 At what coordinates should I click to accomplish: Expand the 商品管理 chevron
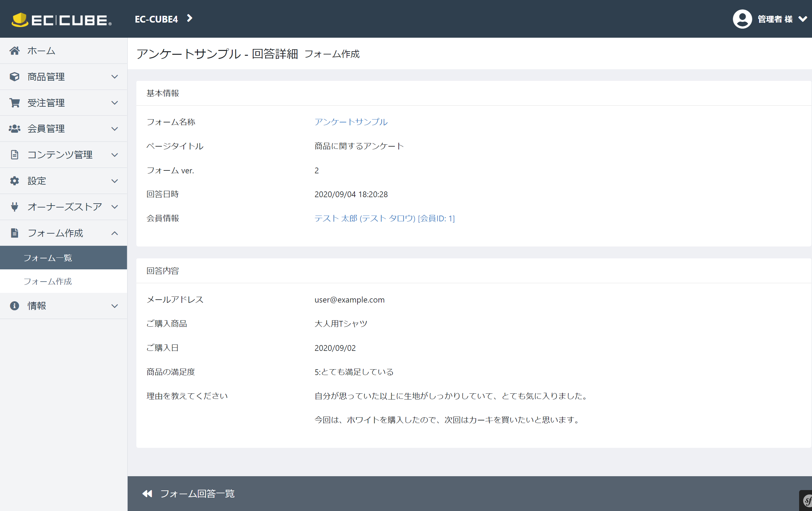pos(115,77)
